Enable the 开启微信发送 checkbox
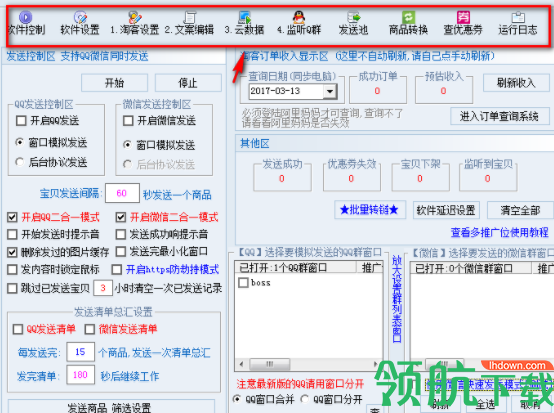Viewport: 554px width, 413px height. pyautogui.click(x=128, y=121)
